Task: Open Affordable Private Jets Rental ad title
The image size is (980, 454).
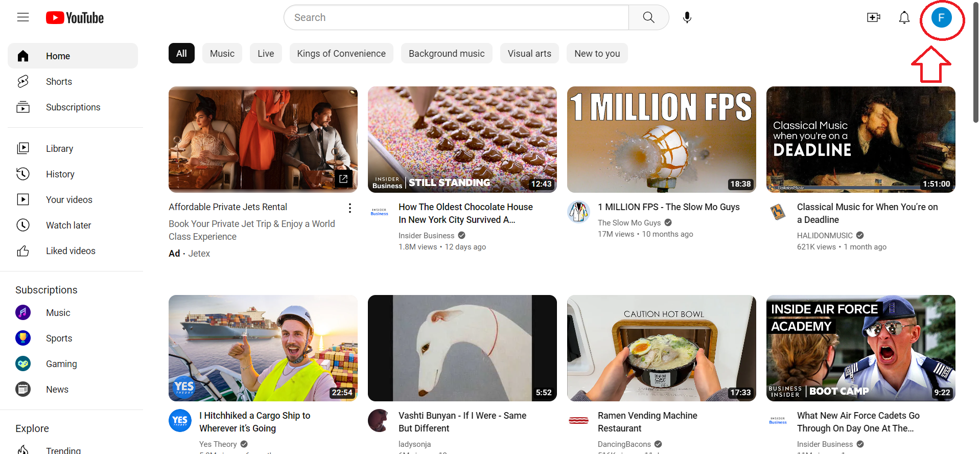Action: tap(228, 207)
